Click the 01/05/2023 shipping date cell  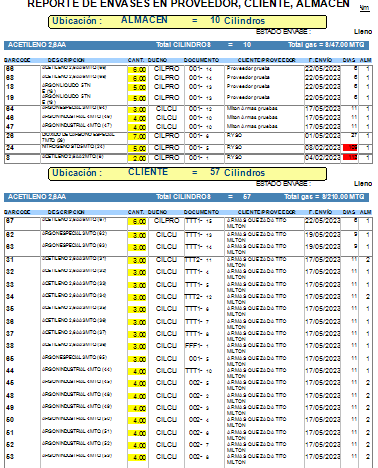322,136
